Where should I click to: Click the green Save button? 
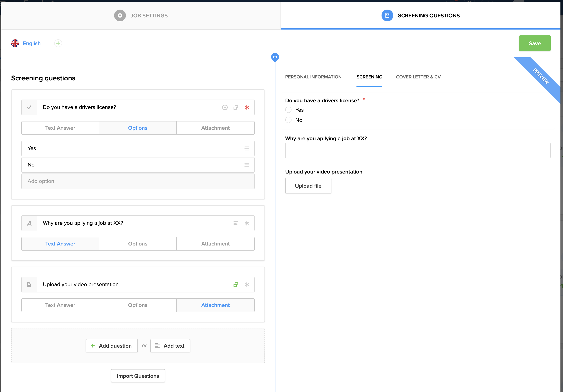click(534, 43)
